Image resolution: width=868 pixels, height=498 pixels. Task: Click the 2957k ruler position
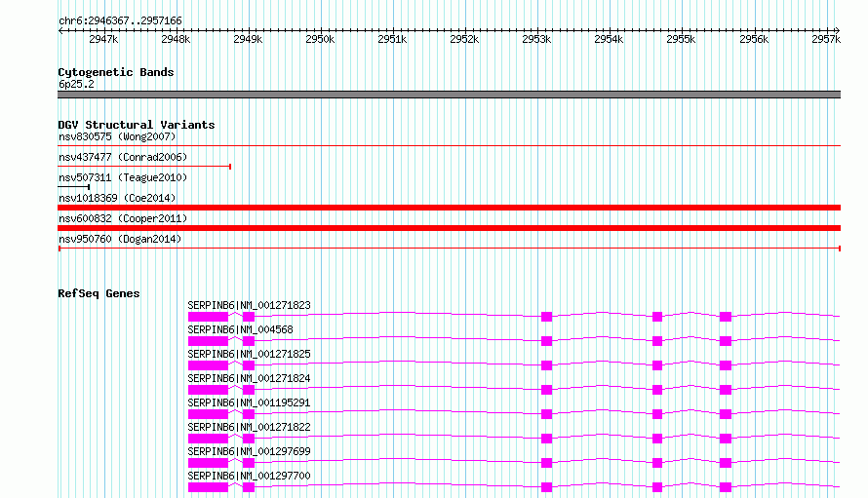826,39
